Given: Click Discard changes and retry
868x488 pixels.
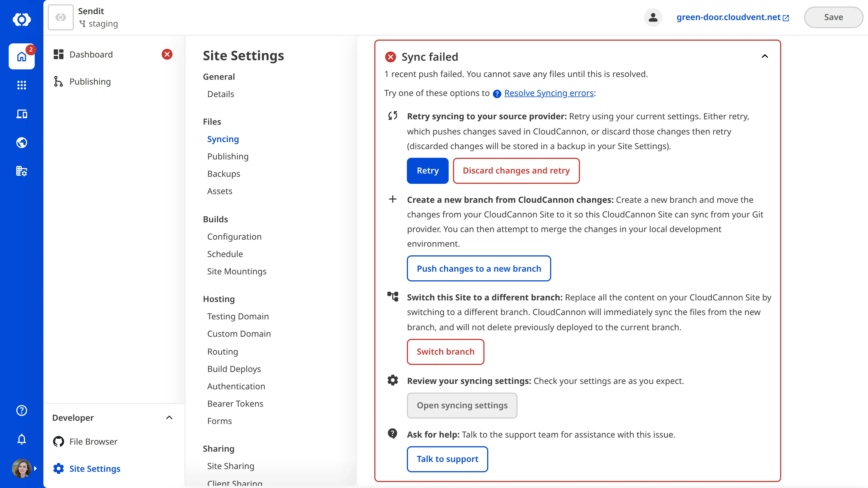Looking at the screenshot, I should coord(516,171).
